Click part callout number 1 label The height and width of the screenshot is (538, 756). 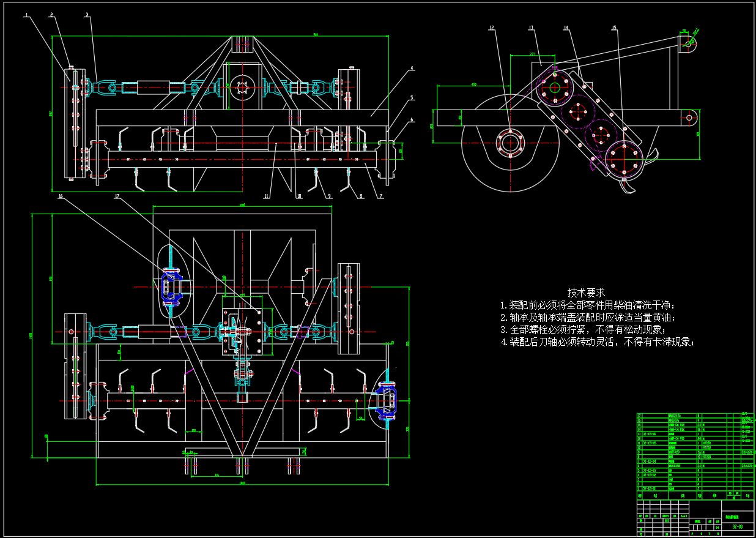27,15
